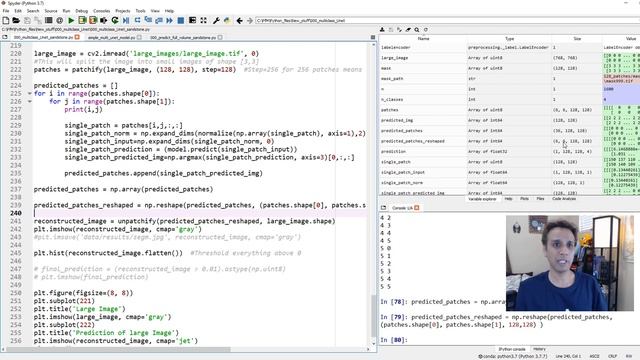The height and width of the screenshot is (360, 640).
Task: Open the Source menu
Action: [x=51, y=11]
